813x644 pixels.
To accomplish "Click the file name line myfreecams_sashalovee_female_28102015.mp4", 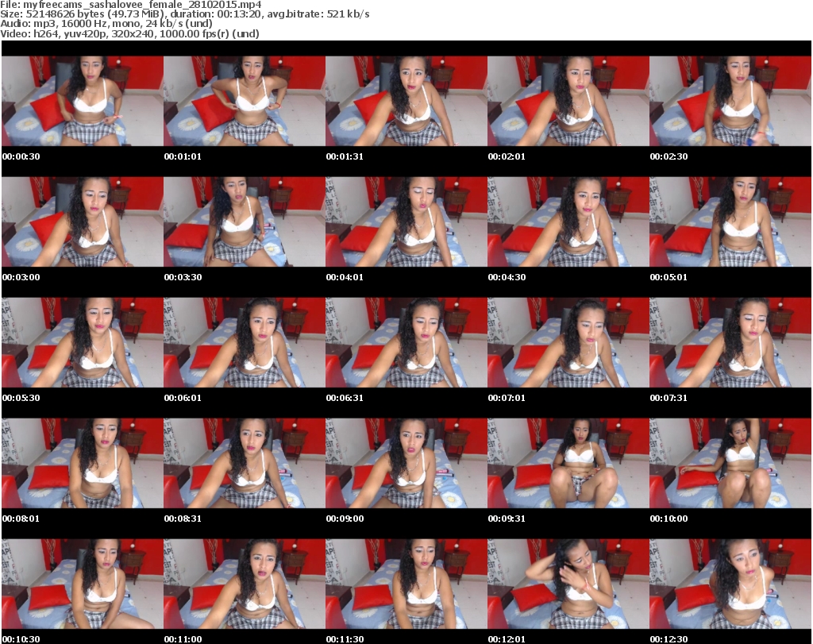I will [x=131, y=5].
